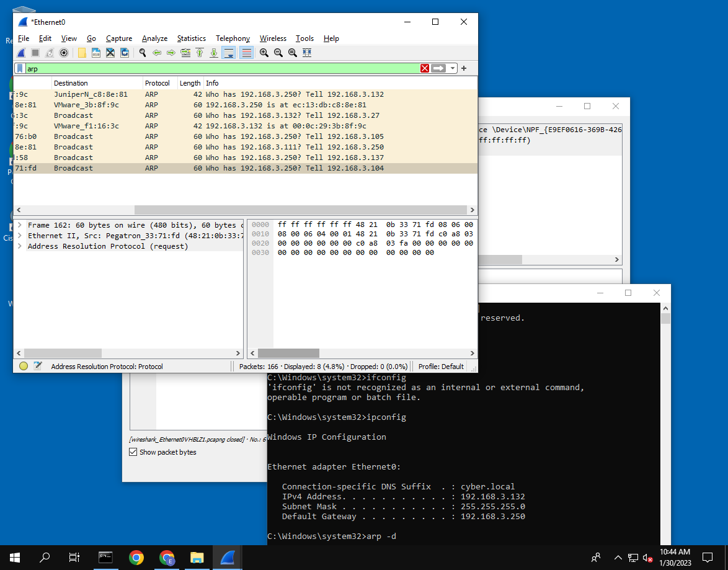Switch to Command Prompt in the taskbar
Viewport: 728px width, 570px height.
pos(105,558)
